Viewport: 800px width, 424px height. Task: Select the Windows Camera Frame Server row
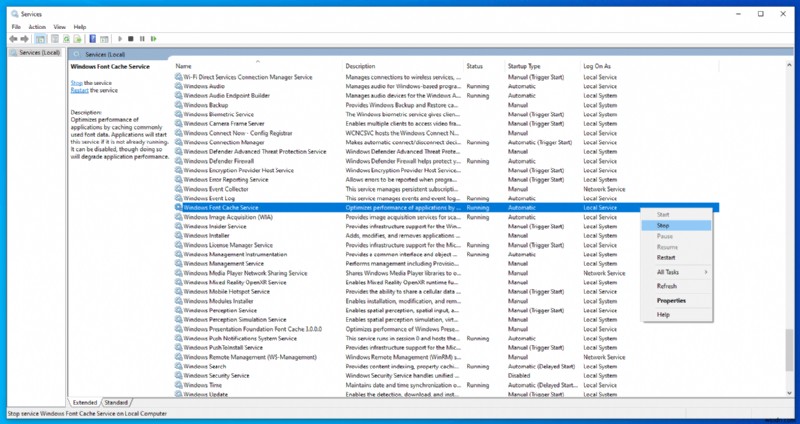[x=446, y=123]
